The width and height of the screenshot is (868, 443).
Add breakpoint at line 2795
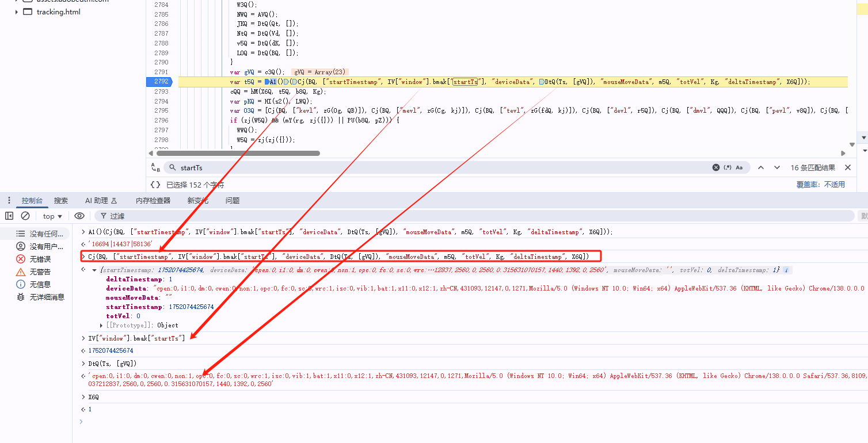[x=161, y=110]
